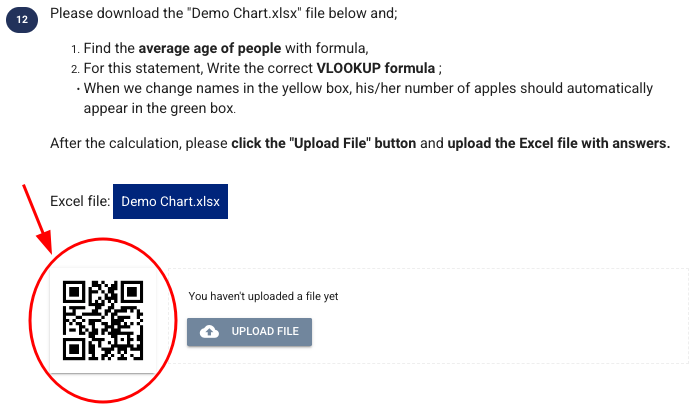Click the QR code's top-right finder square
696x420 pixels.
pos(132,292)
